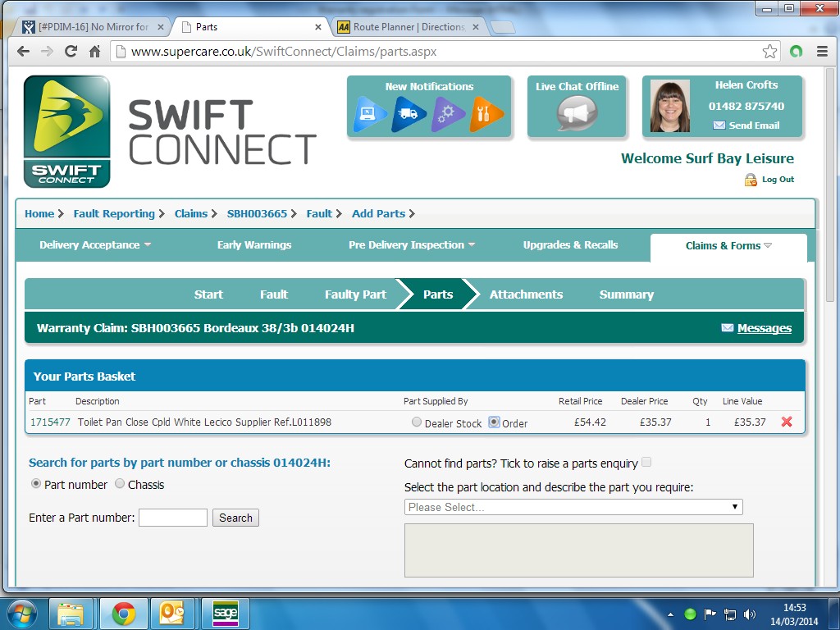
Task: Click the Log Out padlock icon
Action: tap(751, 180)
